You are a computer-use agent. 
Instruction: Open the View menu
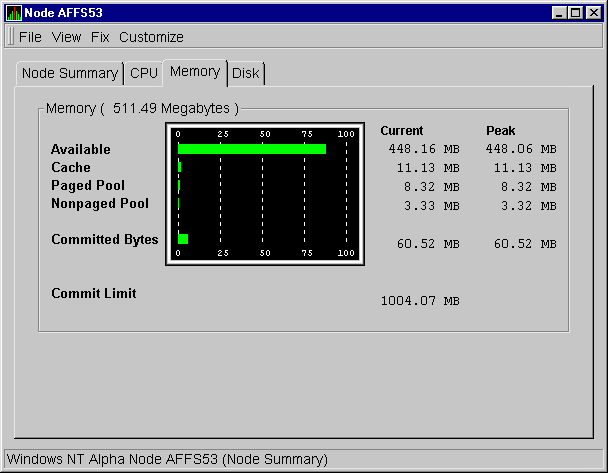[66, 37]
